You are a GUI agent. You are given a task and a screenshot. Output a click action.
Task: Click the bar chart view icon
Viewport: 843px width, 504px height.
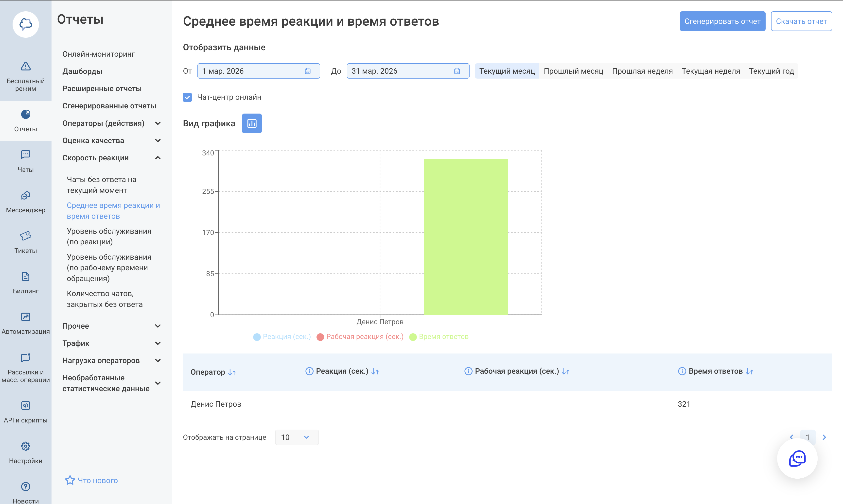(x=252, y=123)
